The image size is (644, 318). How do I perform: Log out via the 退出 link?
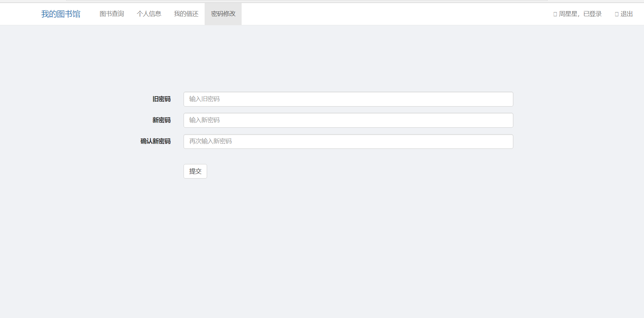[624, 14]
